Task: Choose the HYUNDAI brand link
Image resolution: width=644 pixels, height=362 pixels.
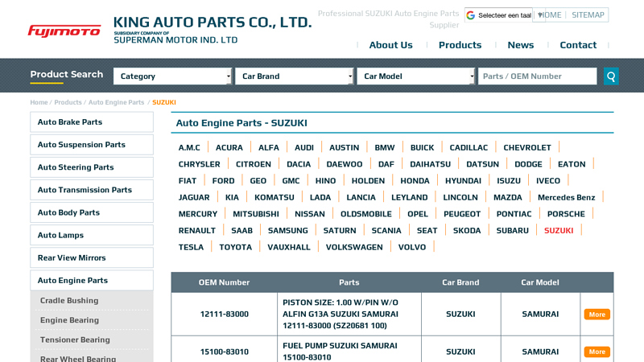Action: (x=464, y=180)
